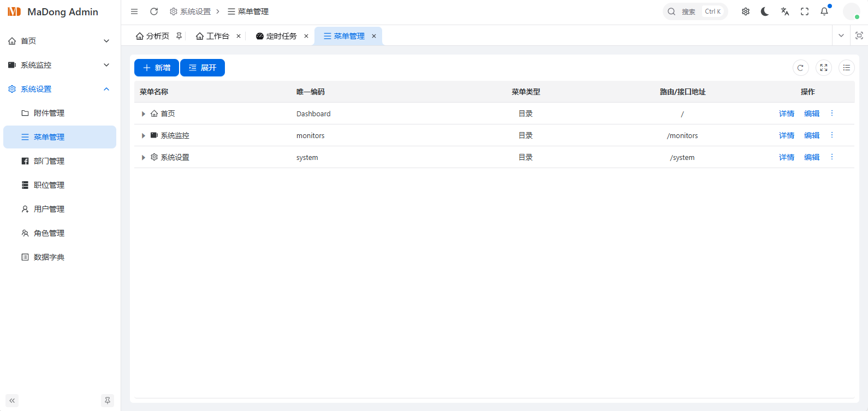Click the refresh icon in the header
868x411 pixels.
(154, 11)
